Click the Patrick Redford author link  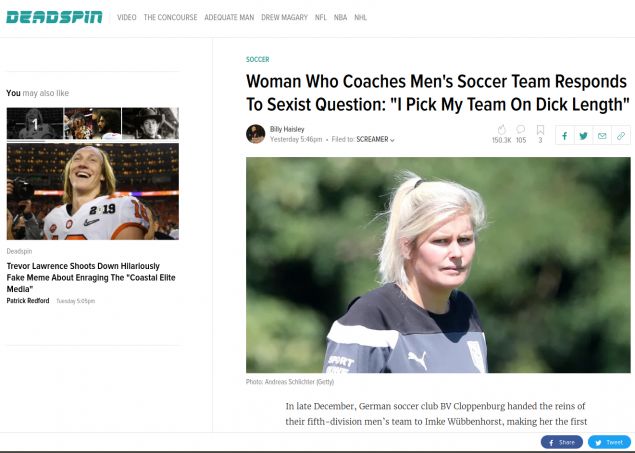pyautogui.click(x=28, y=300)
